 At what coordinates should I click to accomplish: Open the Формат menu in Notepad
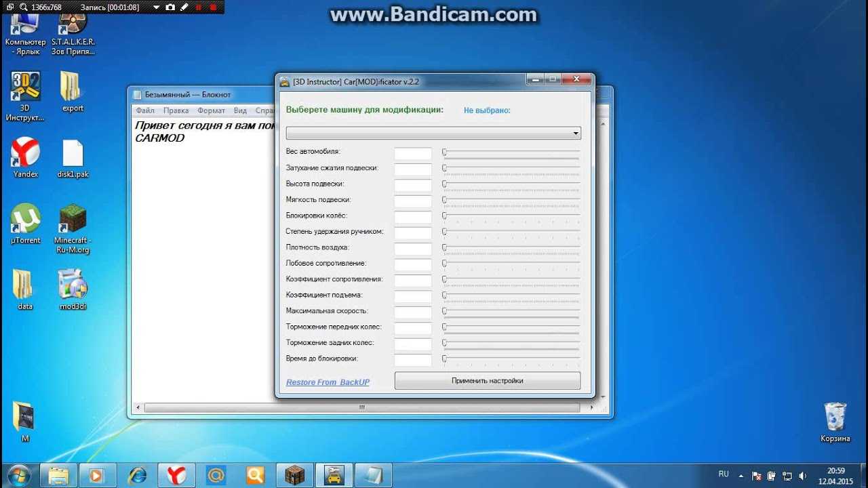pos(211,110)
